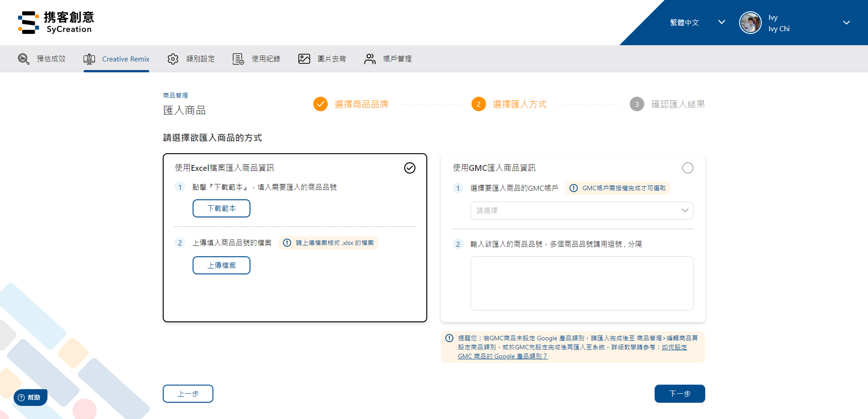
Task: Click the step 3 grey circle
Action: coord(637,104)
